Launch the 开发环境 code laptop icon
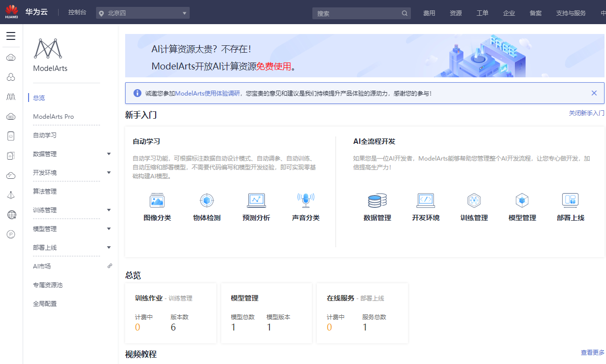 tap(426, 200)
